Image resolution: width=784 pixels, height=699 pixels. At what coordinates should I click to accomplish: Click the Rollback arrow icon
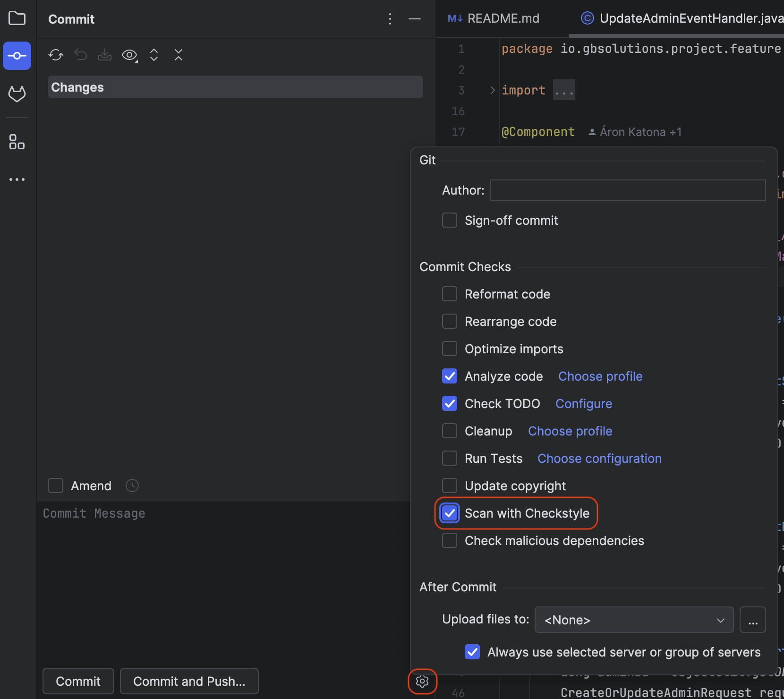click(x=80, y=55)
